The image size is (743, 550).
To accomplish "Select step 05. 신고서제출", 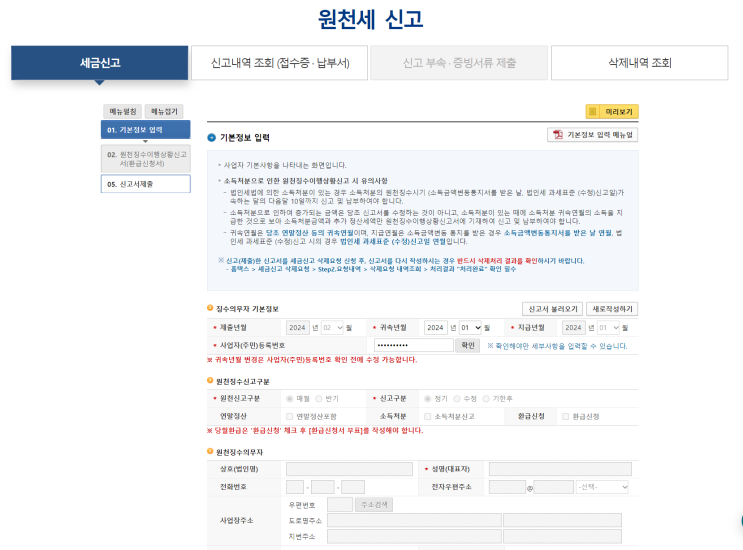I will [x=145, y=184].
